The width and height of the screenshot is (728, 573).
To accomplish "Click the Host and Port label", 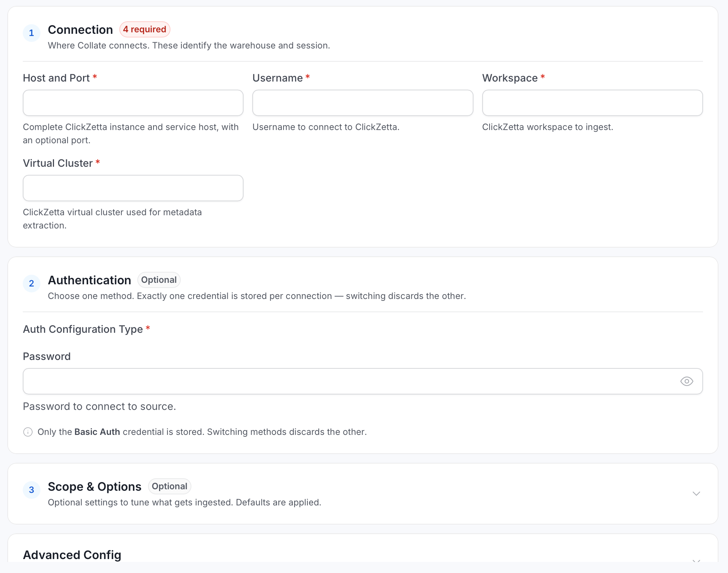I will point(56,78).
